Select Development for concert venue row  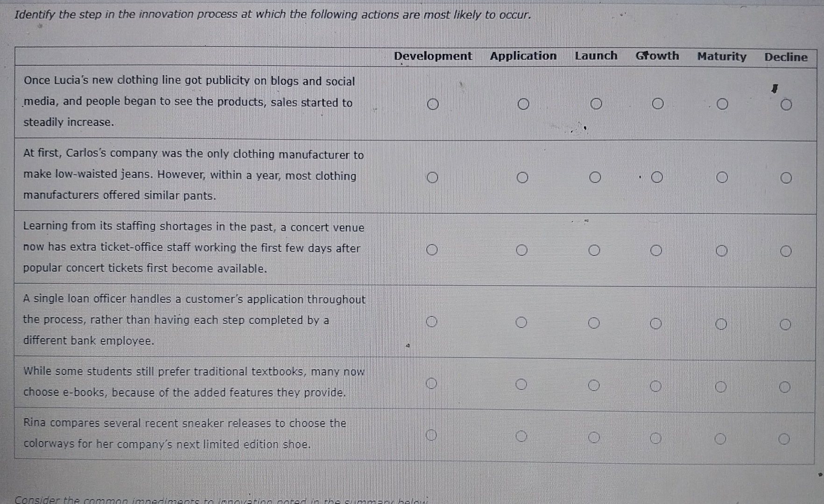click(x=432, y=250)
